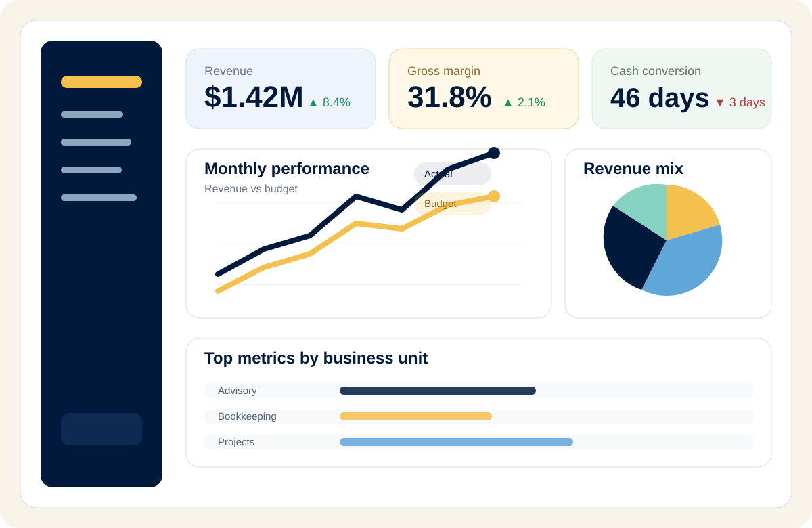Image resolution: width=812 pixels, height=528 pixels.
Task: Click the green 8.4% revenue change indicator
Action: click(330, 102)
